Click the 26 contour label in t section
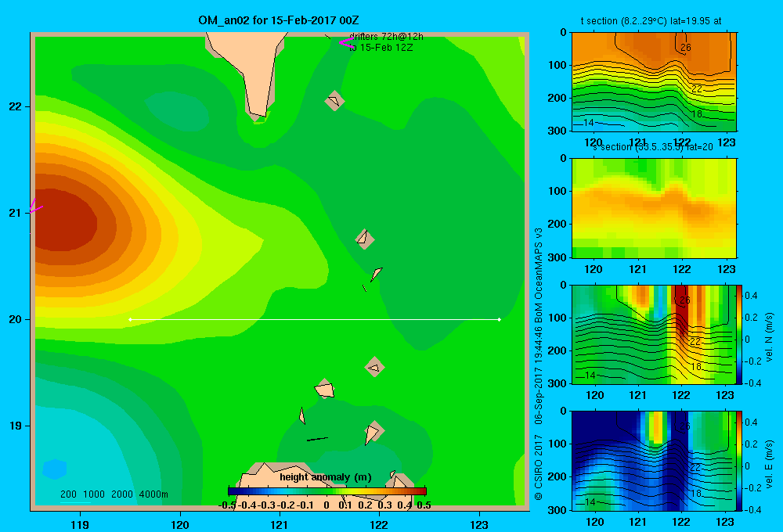The width and height of the screenshot is (783, 532). click(x=686, y=48)
